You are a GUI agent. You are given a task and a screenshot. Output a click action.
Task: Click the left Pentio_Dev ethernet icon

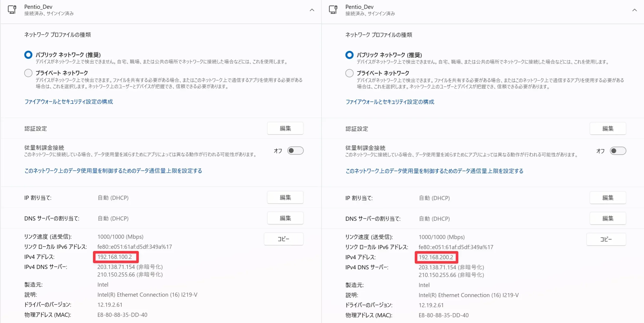12,10
